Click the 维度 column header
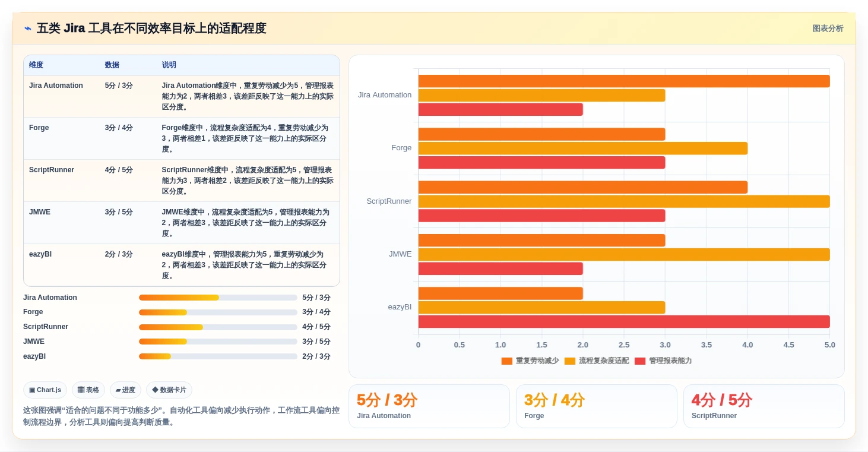Viewport: 868px width, 452px height. click(36, 65)
